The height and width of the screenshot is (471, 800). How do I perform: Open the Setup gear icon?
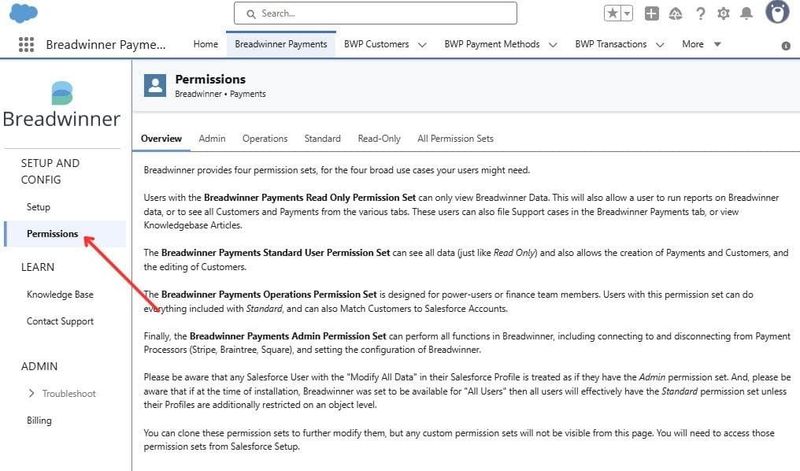(x=723, y=14)
